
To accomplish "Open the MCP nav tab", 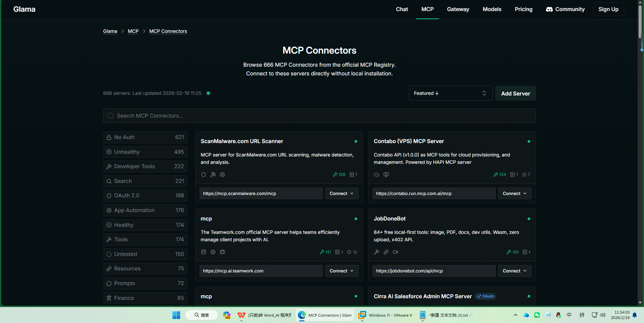I will (x=427, y=9).
